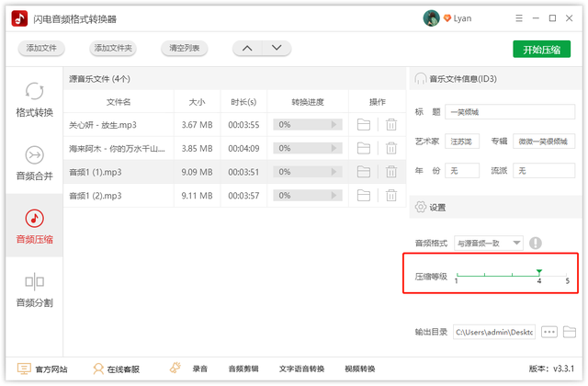This screenshot has height=386, width=588.
Task: Open the folder icon for 海来阿木 track
Action: pyautogui.click(x=364, y=148)
